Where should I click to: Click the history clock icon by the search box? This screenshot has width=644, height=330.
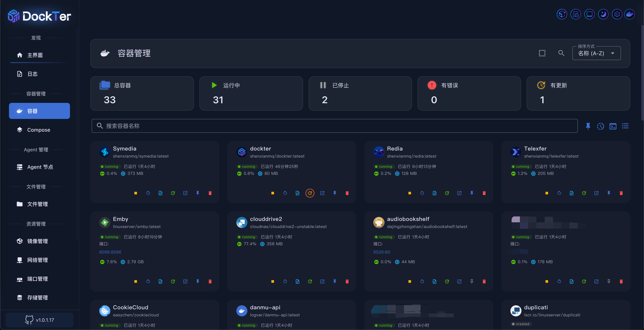pos(600,126)
